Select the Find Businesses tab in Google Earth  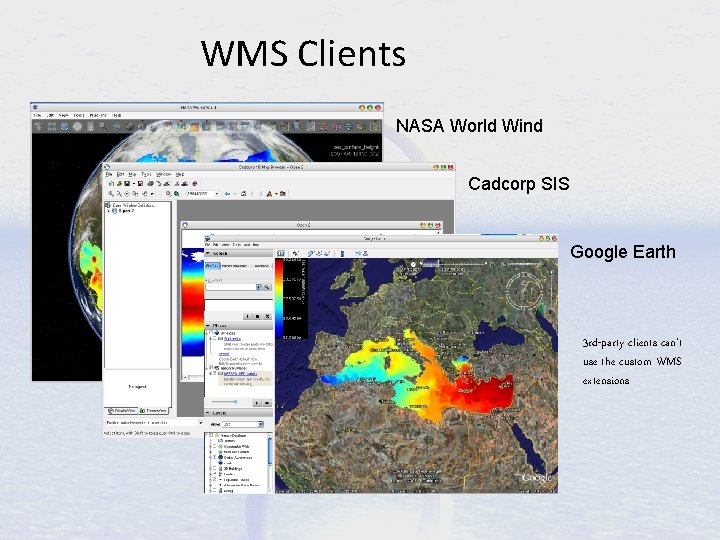[234, 266]
